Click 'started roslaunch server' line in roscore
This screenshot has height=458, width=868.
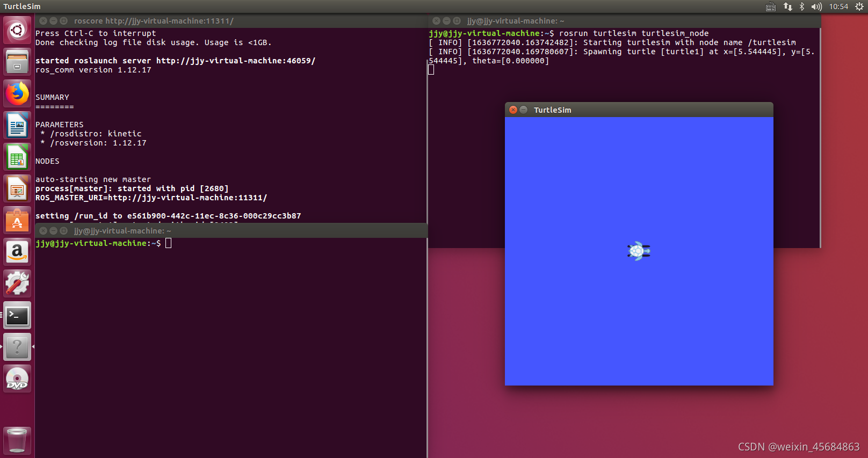point(175,61)
